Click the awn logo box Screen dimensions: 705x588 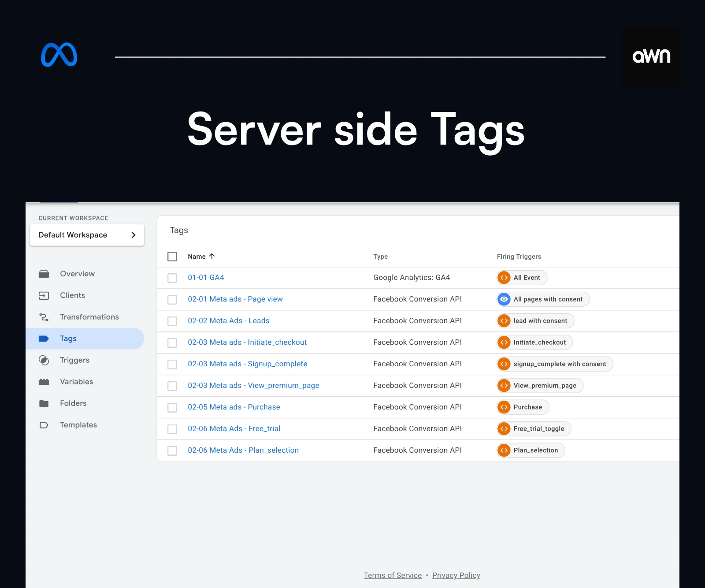tap(651, 57)
